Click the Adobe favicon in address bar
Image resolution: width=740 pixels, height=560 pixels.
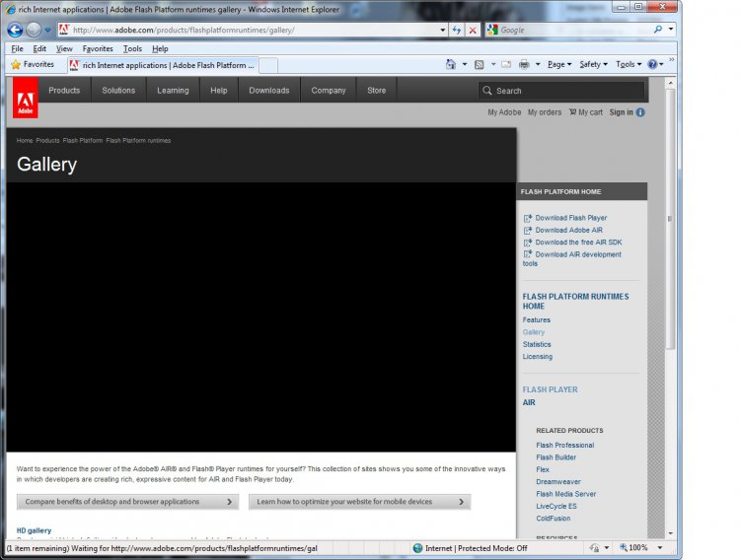64,30
